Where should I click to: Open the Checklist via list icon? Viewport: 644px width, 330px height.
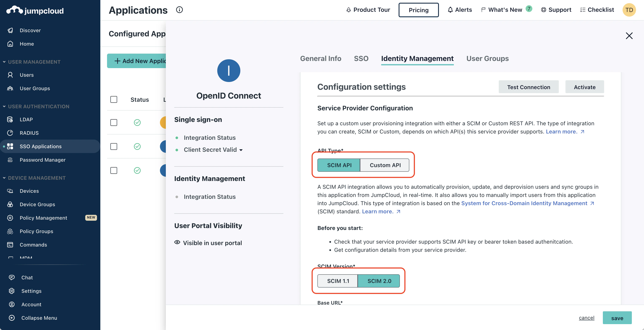[583, 10]
